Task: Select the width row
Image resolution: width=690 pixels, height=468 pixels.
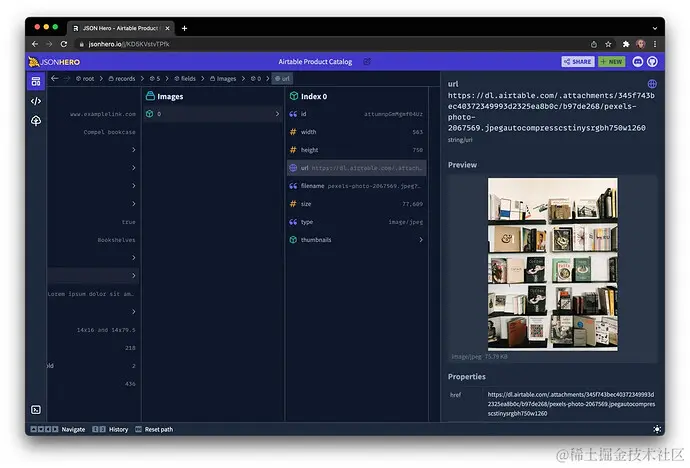Action: [356, 132]
